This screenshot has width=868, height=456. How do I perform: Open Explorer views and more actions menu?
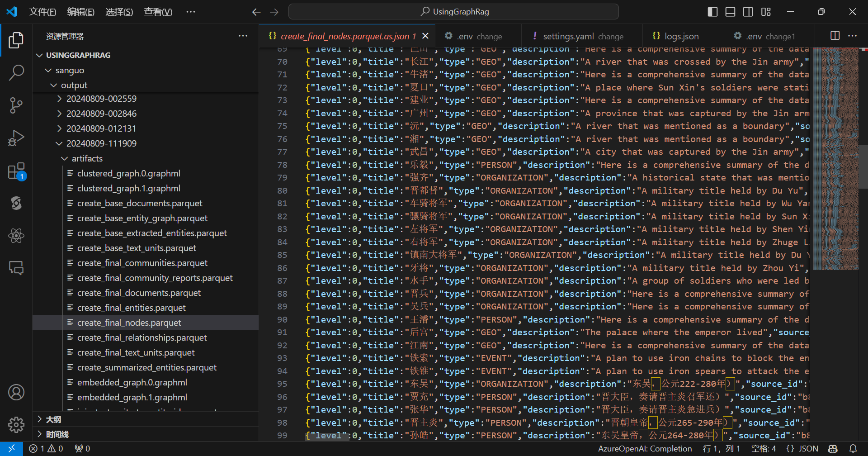coord(243,36)
